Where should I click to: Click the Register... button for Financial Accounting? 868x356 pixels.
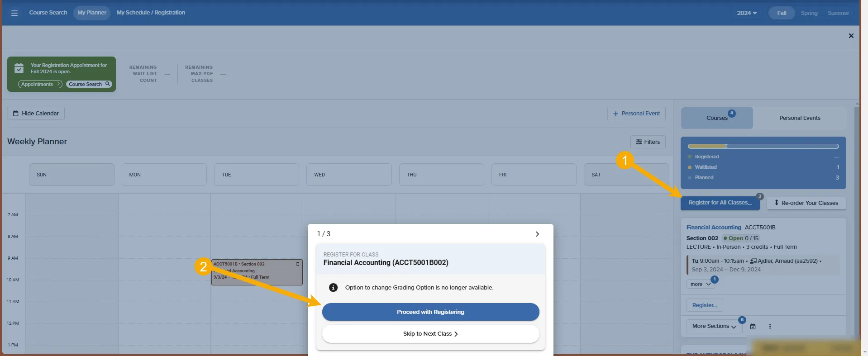click(x=705, y=305)
